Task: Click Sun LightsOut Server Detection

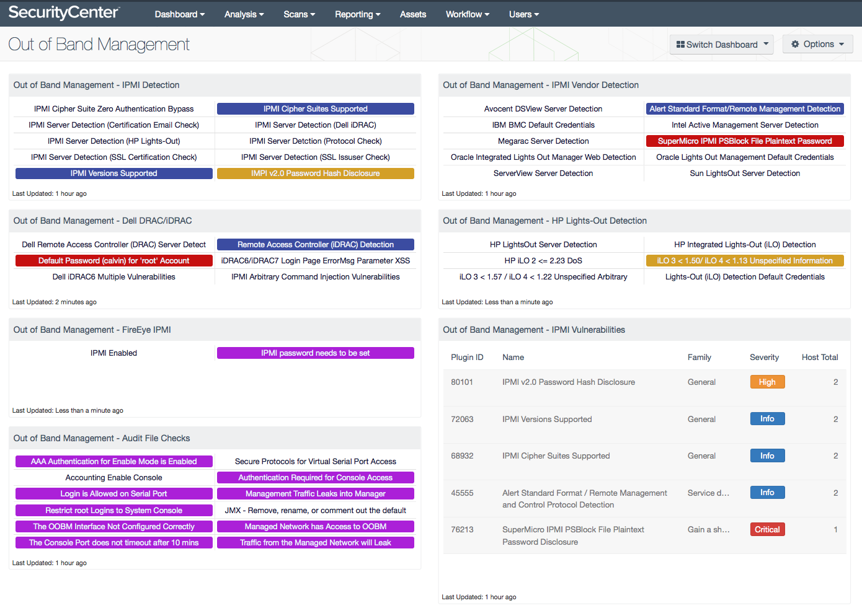Action: [x=745, y=174]
